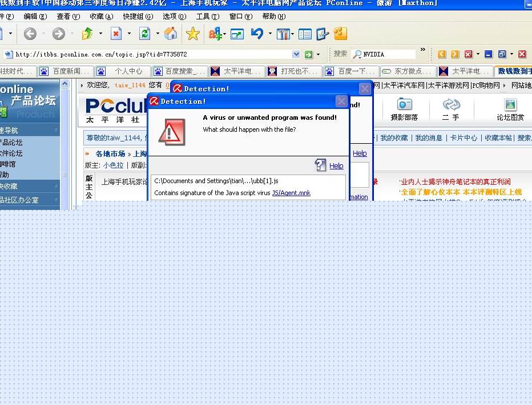The image size is (532, 405).
Task: Click the green Go arrow beside address bar
Action: coord(308,54)
